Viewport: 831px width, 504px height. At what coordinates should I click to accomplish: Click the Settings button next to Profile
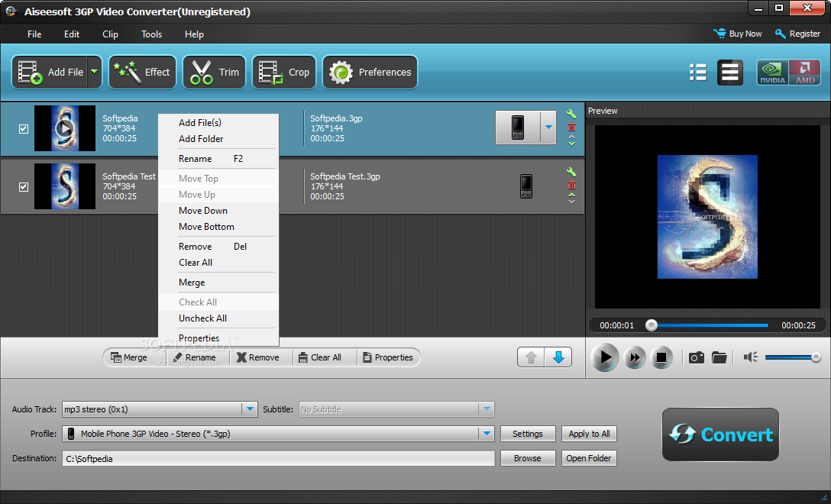coord(528,434)
